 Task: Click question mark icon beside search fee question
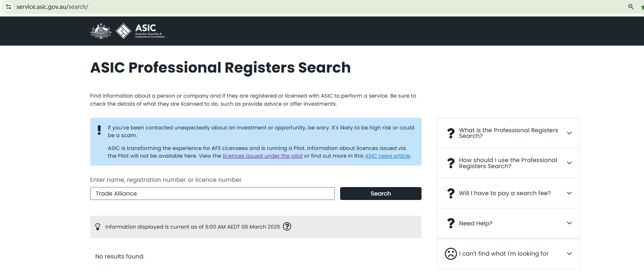451,194
